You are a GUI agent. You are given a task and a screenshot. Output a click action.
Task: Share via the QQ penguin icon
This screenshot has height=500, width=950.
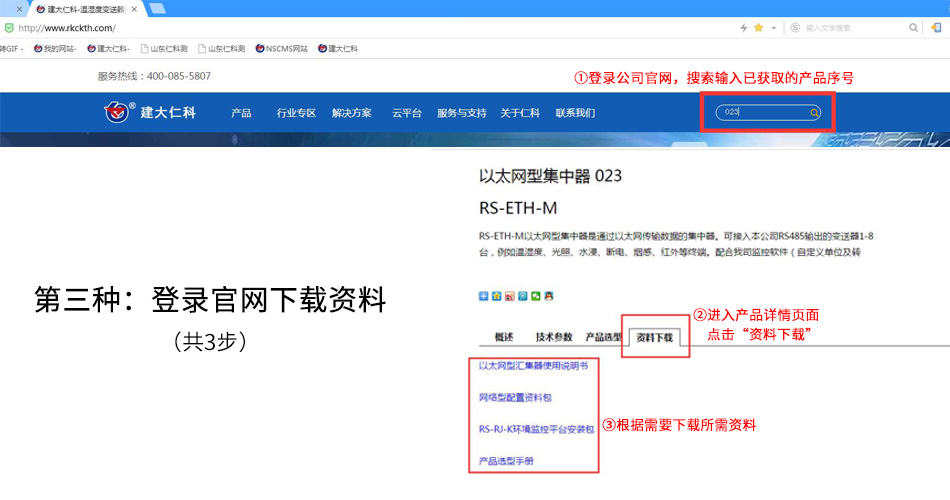[549, 296]
